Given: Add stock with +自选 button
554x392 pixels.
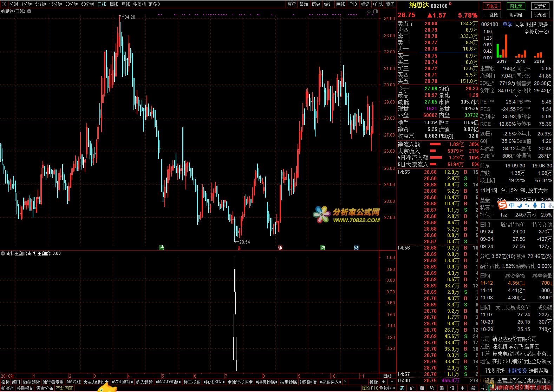Looking at the screenshot, I should pyautogui.click(x=378, y=4).
